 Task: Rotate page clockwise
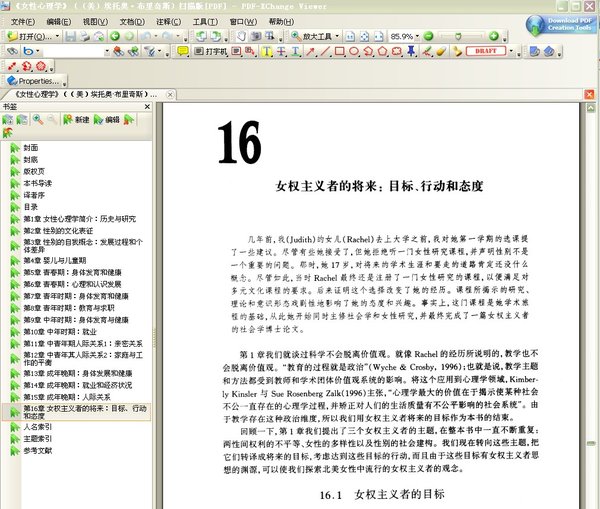[x=216, y=36]
